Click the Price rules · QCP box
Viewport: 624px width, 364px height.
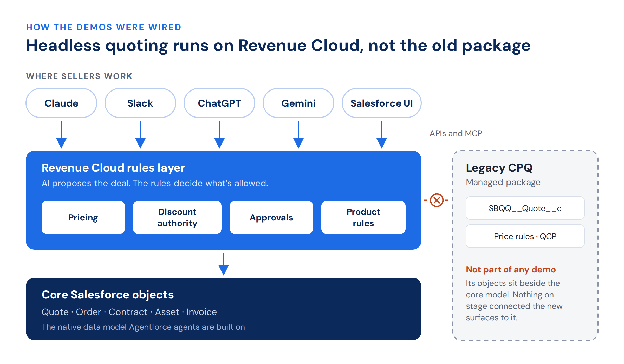(525, 236)
